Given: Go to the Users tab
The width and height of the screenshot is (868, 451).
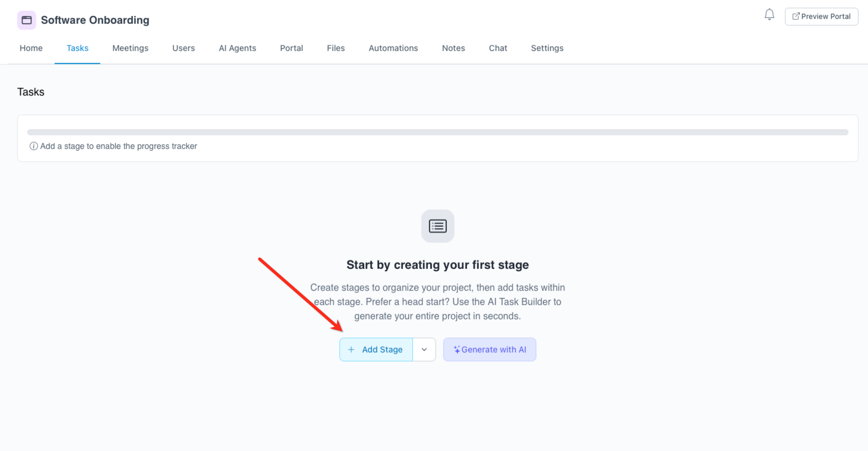Looking at the screenshot, I should point(183,48).
